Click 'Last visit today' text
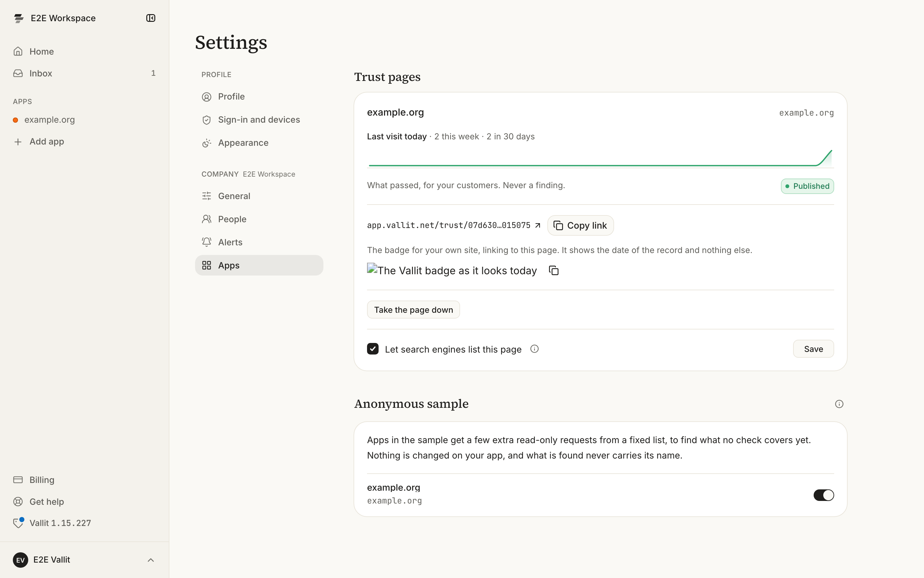Viewport: 924px width, 578px height. click(397, 136)
